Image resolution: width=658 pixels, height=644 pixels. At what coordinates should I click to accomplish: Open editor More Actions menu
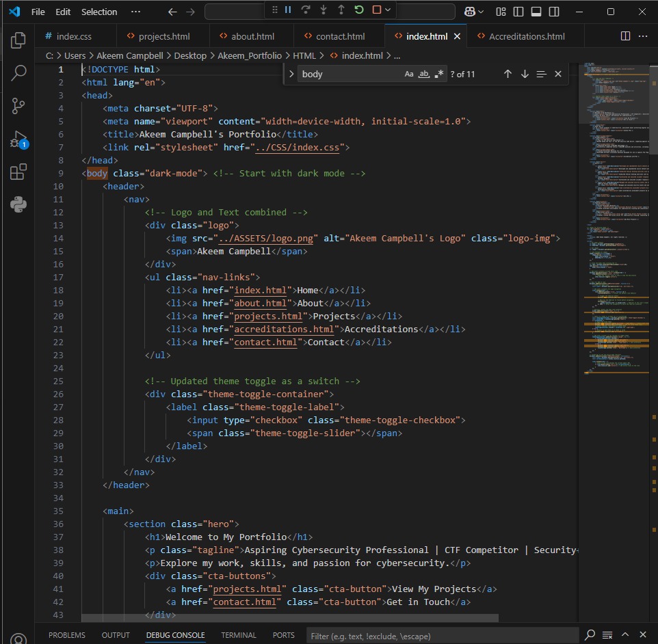643,36
